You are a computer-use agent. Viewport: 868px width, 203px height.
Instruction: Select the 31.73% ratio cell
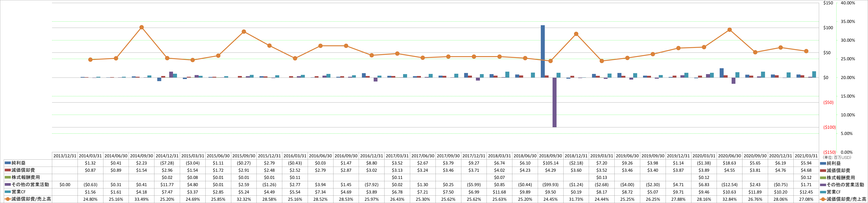coord(576,199)
